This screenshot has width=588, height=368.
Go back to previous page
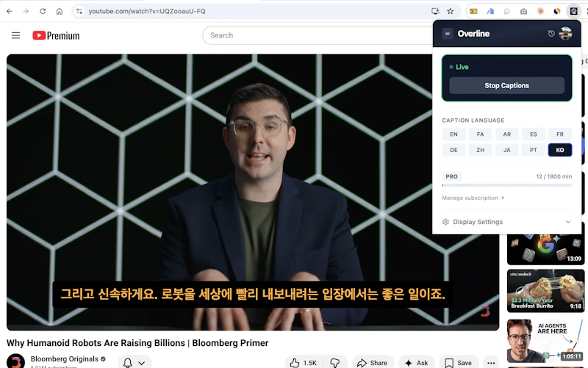click(10, 11)
